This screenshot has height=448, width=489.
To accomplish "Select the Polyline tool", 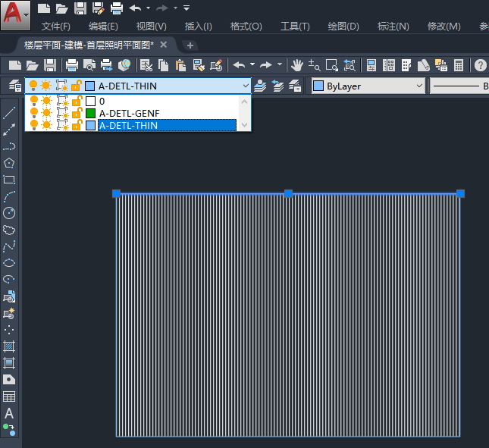I will [9, 146].
